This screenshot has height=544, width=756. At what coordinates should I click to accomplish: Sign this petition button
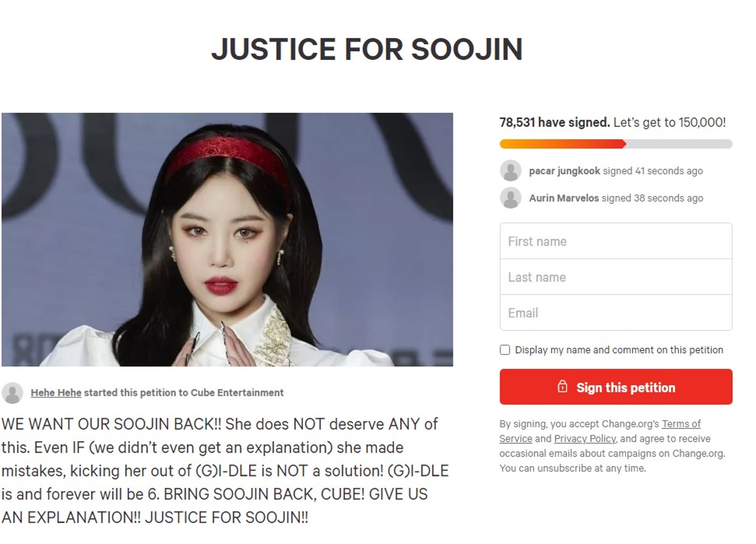coord(616,387)
